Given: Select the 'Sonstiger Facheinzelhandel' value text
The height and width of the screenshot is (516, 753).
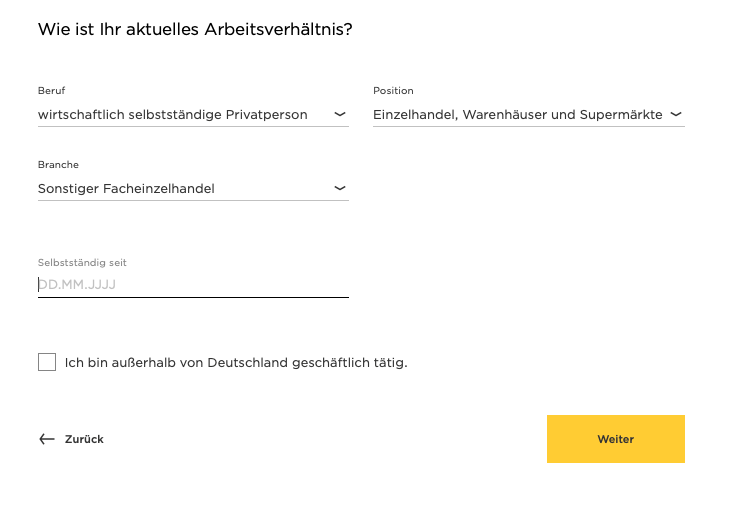Looking at the screenshot, I should click(126, 188).
